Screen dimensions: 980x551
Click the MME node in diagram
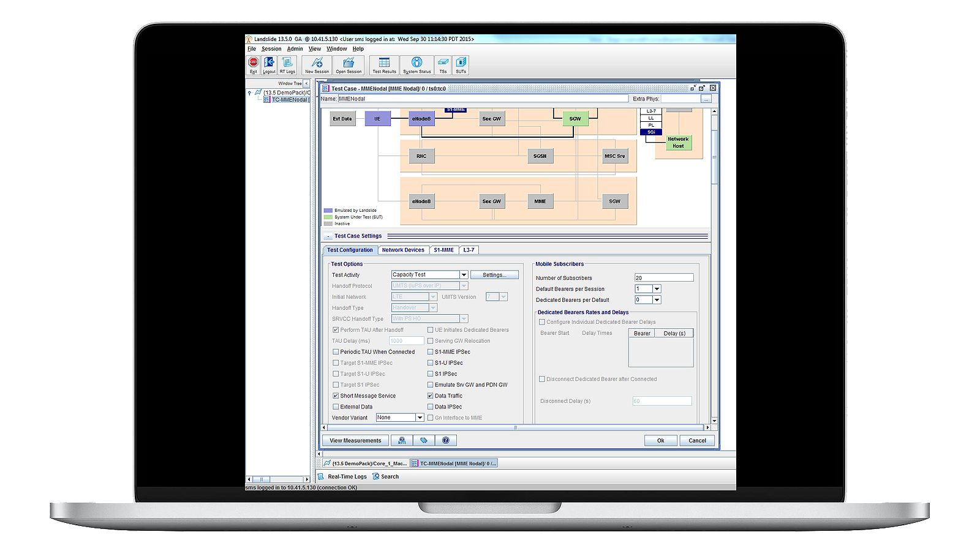[540, 201]
